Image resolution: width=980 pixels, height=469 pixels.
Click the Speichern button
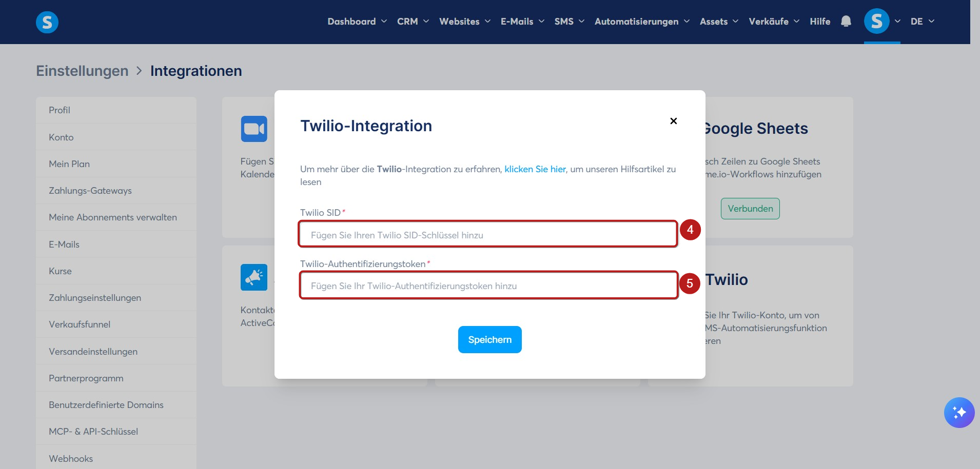click(490, 339)
